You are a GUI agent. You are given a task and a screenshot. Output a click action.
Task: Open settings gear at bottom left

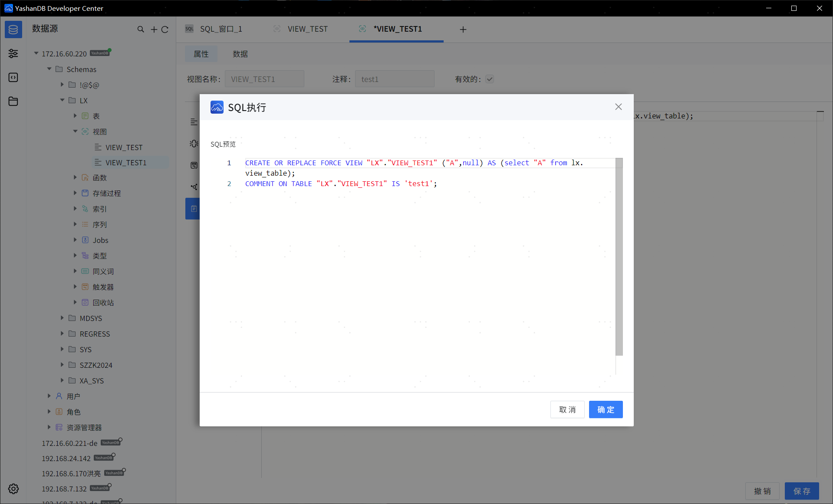13,489
